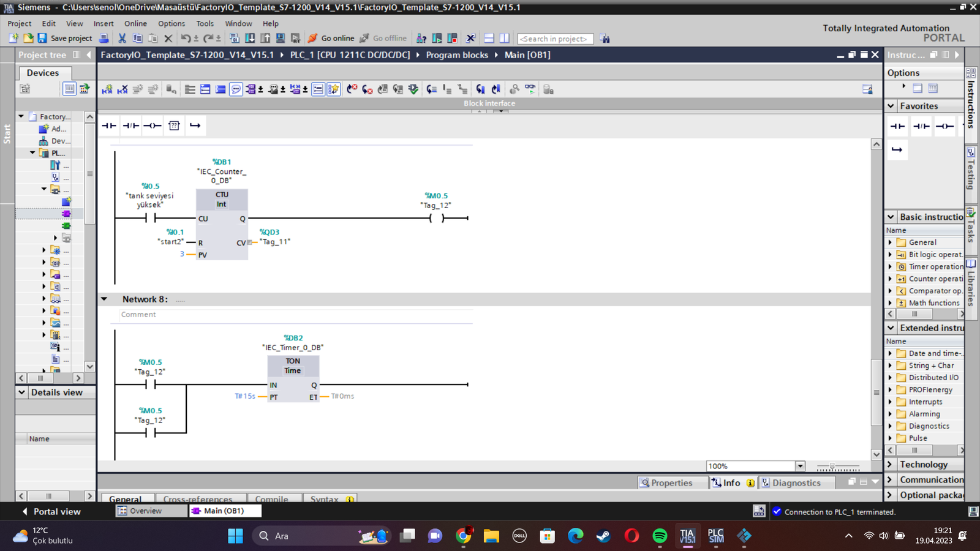Click the open branch icon in Instructions Favorites

(897, 149)
